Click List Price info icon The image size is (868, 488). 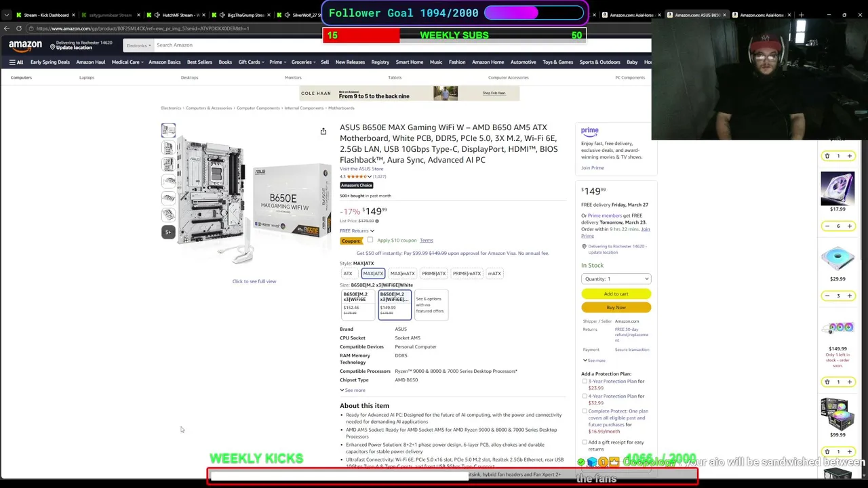[377, 221]
